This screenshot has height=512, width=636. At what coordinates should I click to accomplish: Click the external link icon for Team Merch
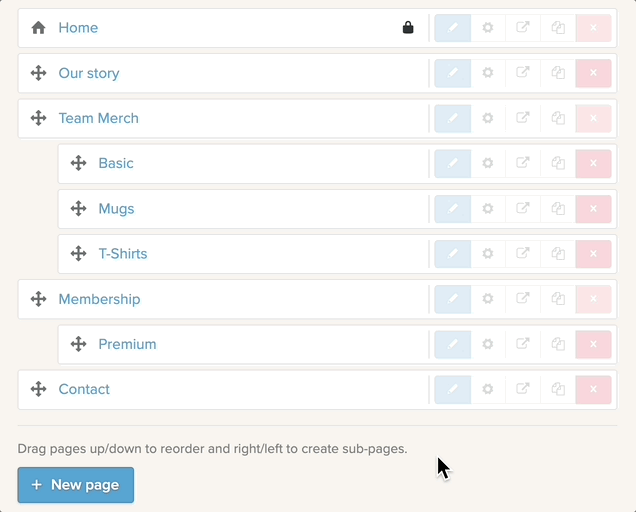[523, 118]
